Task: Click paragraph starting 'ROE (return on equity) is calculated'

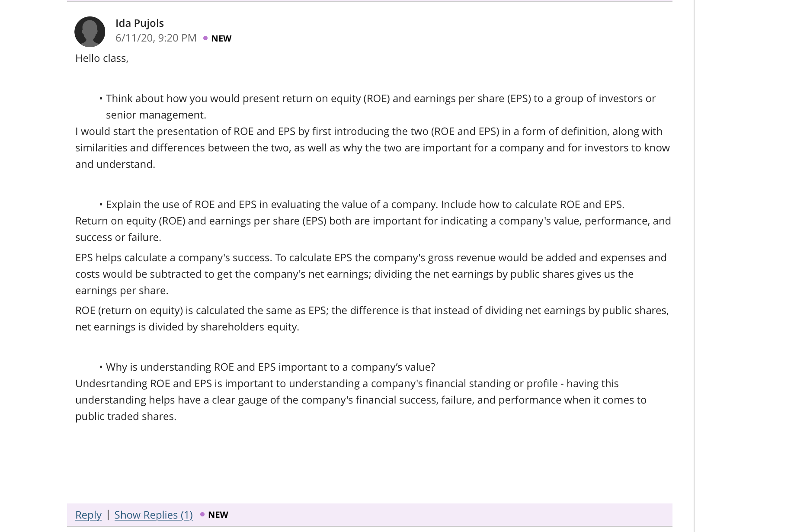Action: pyautogui.click(x=372, y=318)
